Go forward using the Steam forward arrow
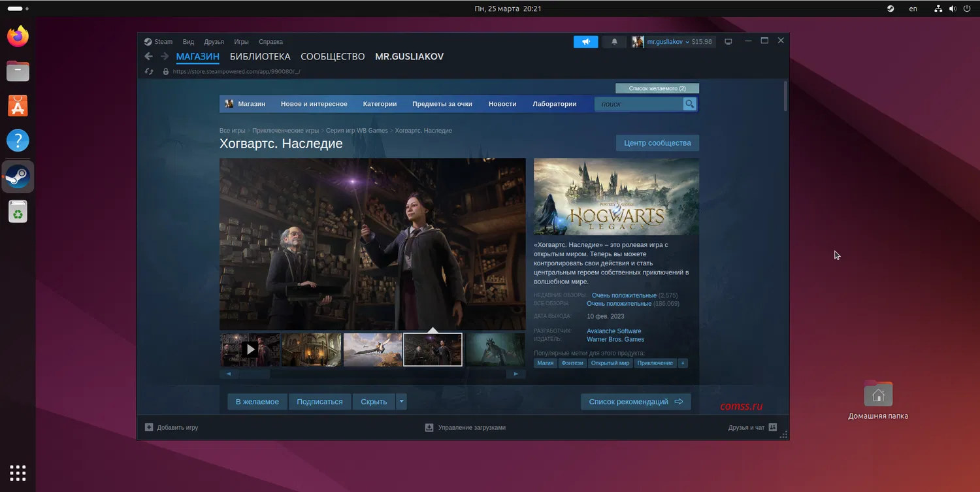 coord(165,57)
